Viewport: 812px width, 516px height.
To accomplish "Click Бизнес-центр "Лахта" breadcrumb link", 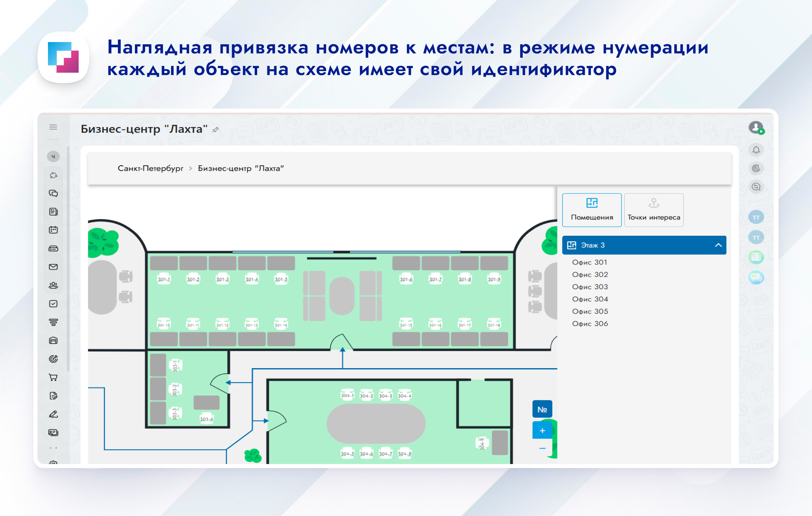I will (x=241, y=168).
